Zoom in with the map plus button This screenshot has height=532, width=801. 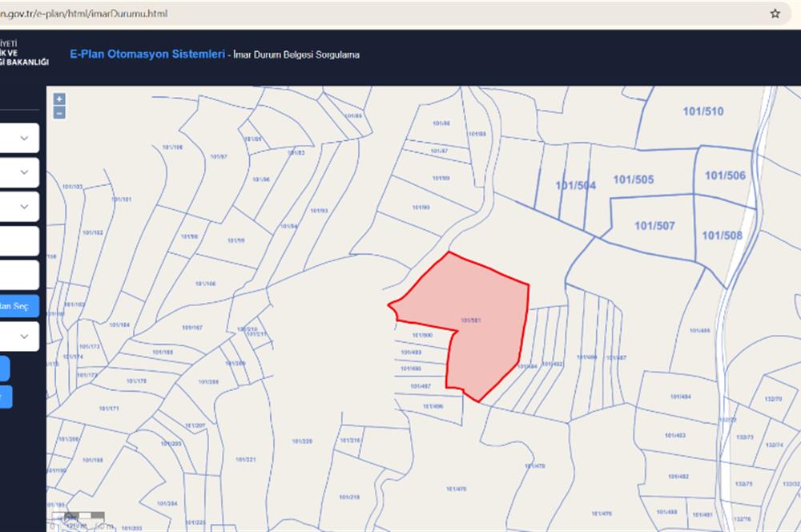coord(59,99)
